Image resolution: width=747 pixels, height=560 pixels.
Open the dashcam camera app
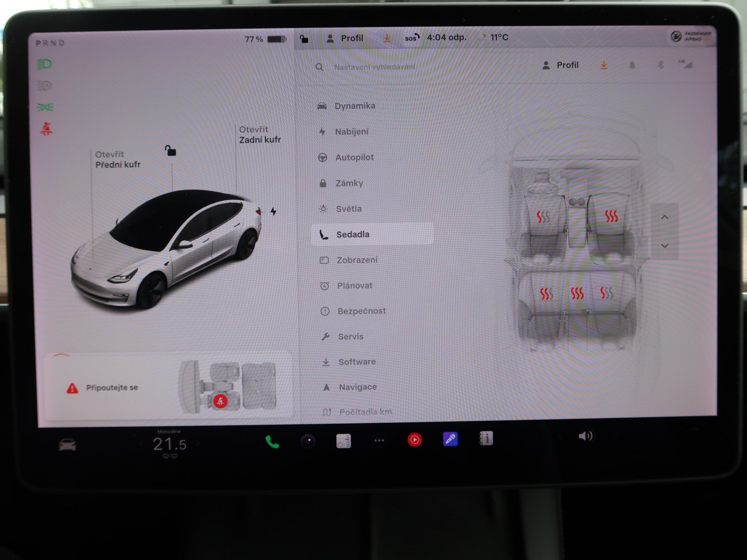[308, 441]
